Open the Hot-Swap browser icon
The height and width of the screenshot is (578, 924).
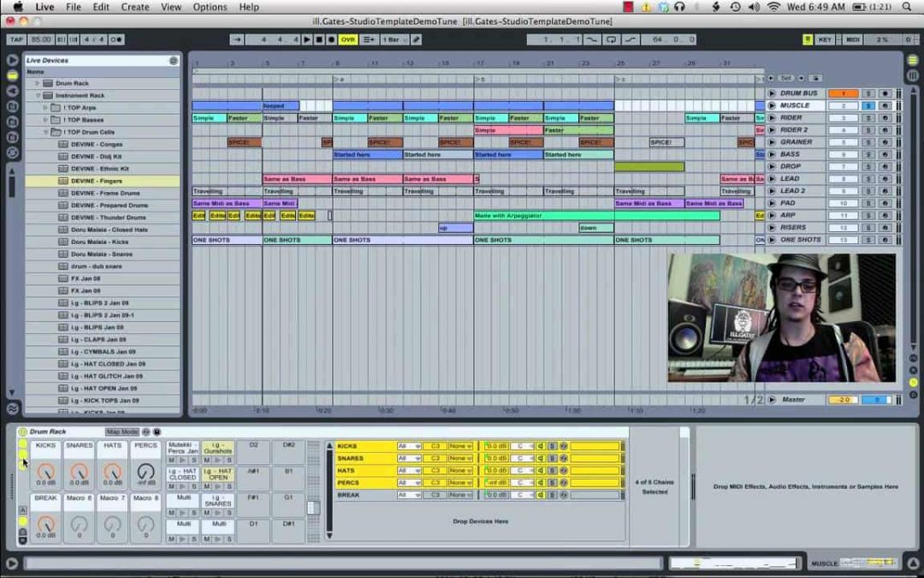point(12,152)
